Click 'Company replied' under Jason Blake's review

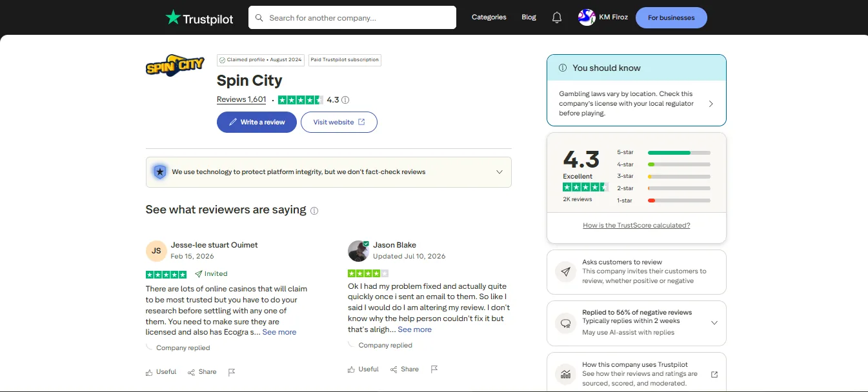coord(385,346)
